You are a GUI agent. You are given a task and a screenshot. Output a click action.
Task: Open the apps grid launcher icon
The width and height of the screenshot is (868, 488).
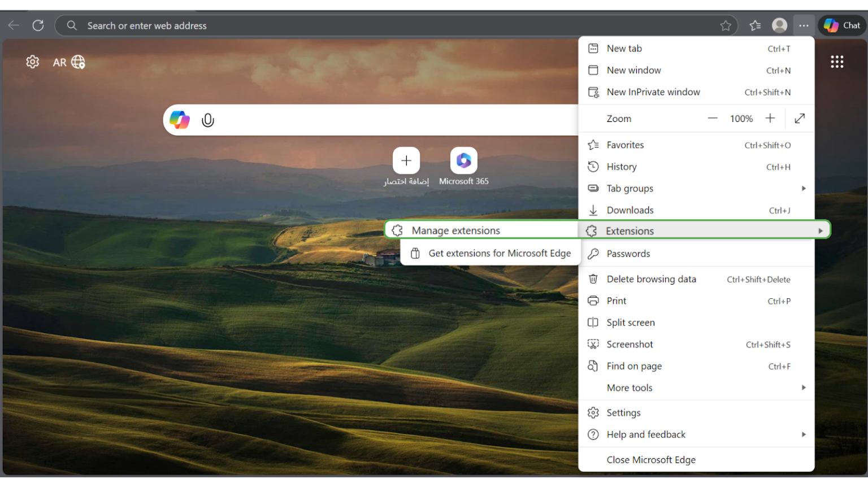pos(837,62)
